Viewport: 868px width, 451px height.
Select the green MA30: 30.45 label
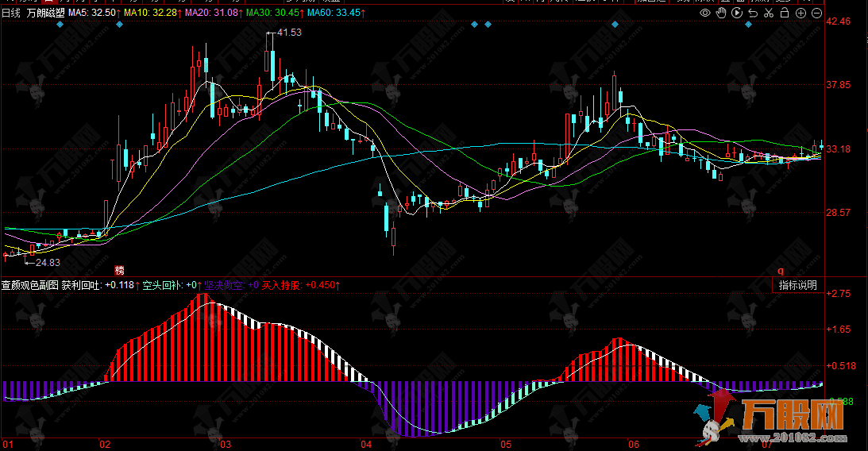[x=273, y=13]
